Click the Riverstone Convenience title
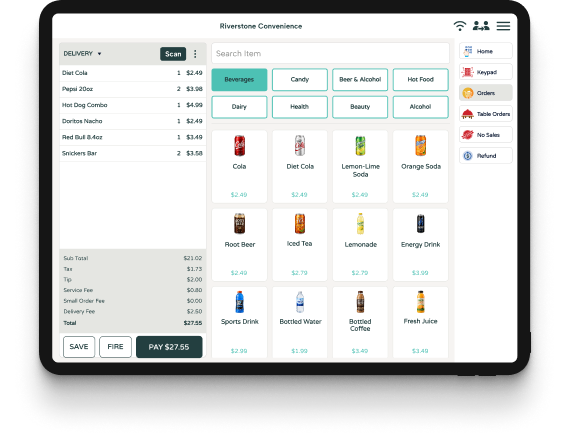The height and width of the screenshot is (437, 570). [x=261, y=26]
